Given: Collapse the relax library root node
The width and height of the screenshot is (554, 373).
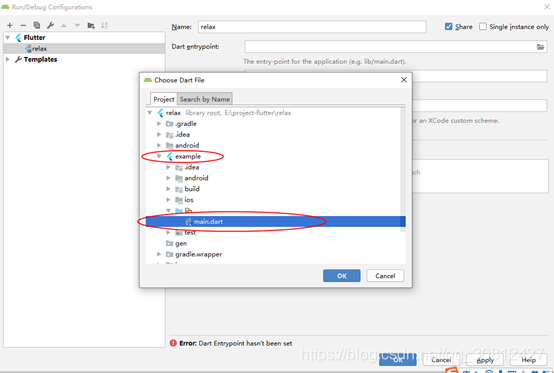Looking at the screenshot, I should (150, 113).
